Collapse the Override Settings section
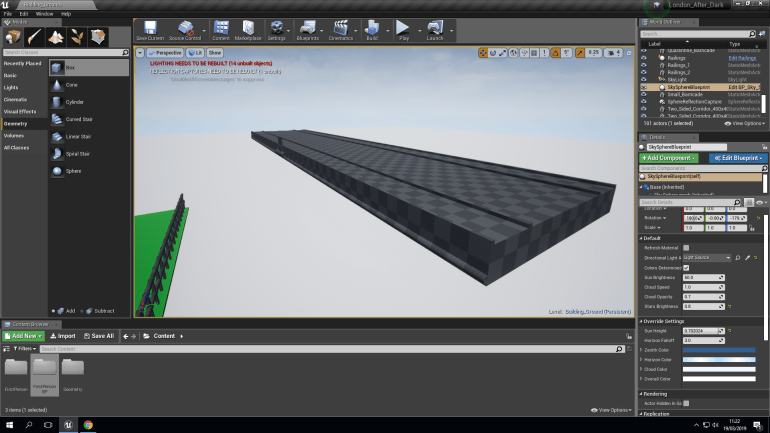 tap(641, 321)
